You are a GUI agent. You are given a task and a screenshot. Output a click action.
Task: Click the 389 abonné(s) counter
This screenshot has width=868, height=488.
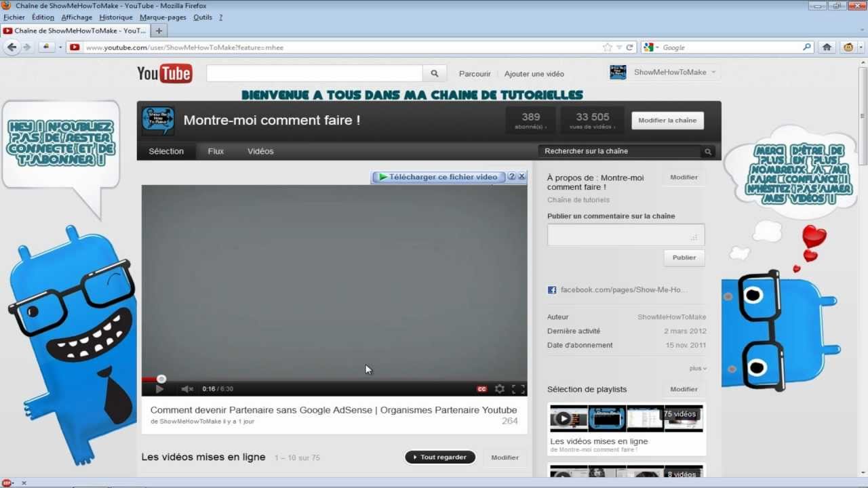(x=531, y=121)
